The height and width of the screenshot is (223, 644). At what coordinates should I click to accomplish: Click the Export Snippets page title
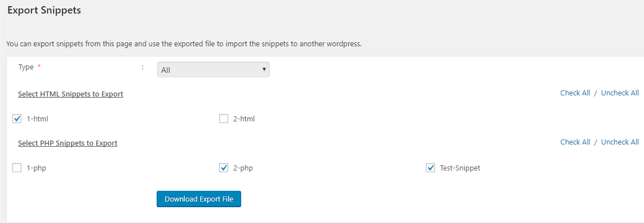(x=44, y=11)
